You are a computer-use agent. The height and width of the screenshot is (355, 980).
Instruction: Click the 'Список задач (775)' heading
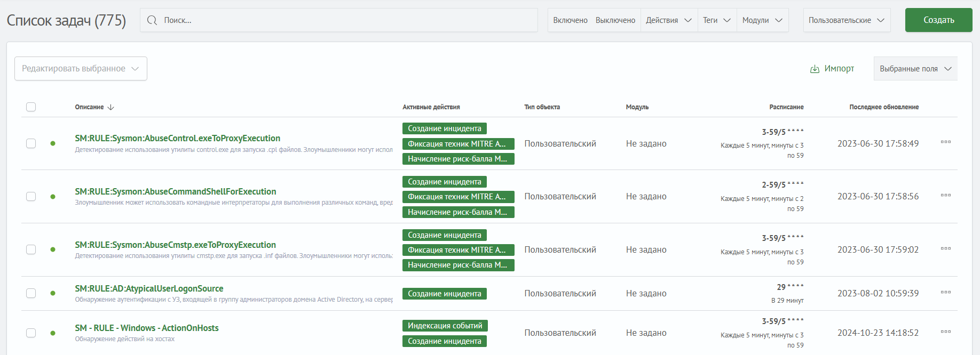click(66, 20)
